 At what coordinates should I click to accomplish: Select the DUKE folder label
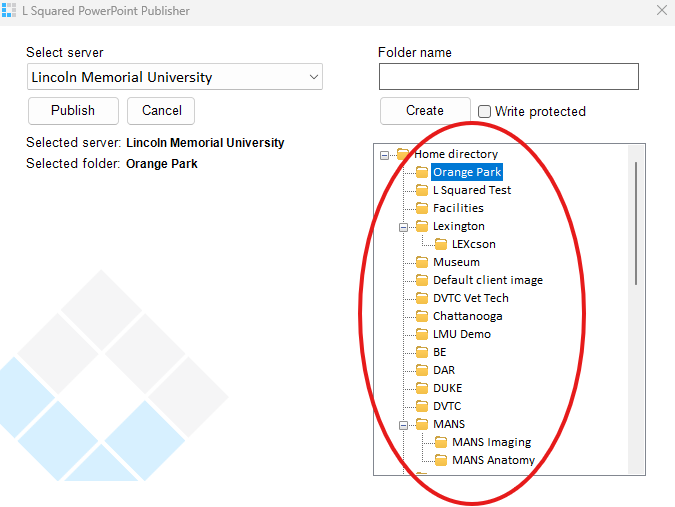click(448, 388)
